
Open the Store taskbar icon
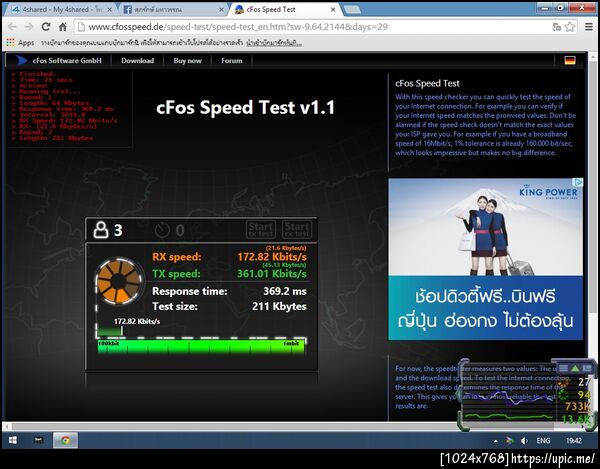(x=38, y=440)
